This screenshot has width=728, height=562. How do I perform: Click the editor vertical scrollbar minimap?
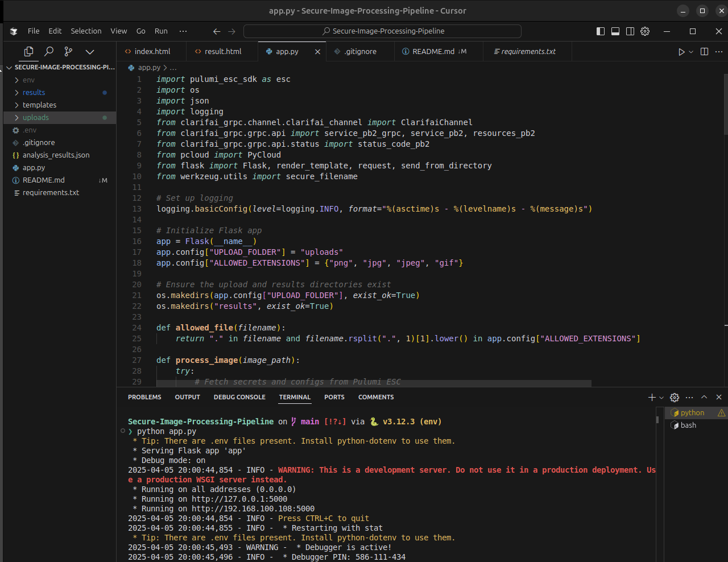pos(725,104)
